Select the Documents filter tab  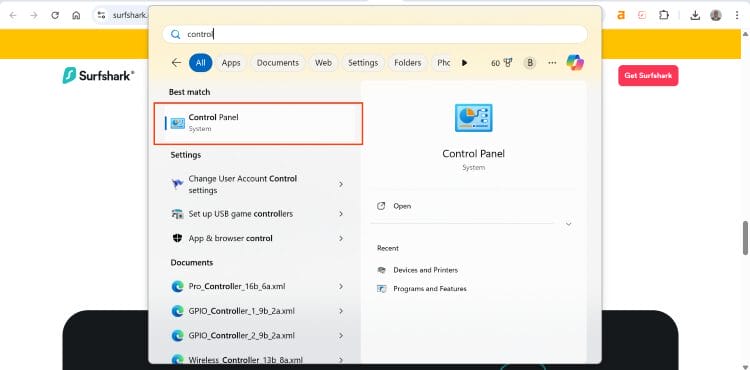[278, 63]
